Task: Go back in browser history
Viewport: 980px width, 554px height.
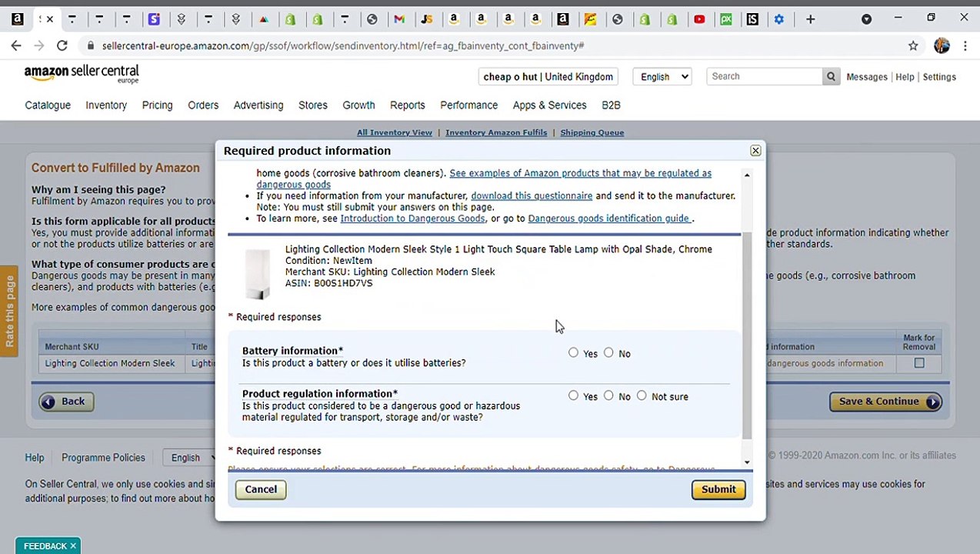Action: pyautogui.click(x=16, y=46)
